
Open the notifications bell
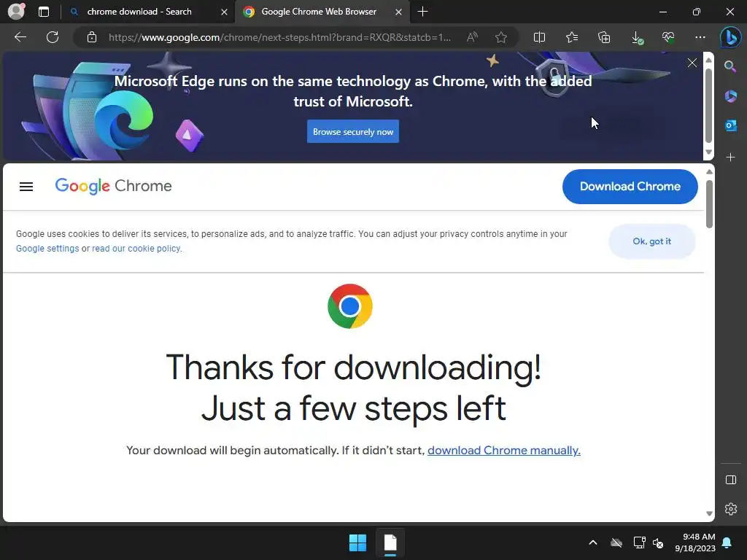tap(727, 542)
